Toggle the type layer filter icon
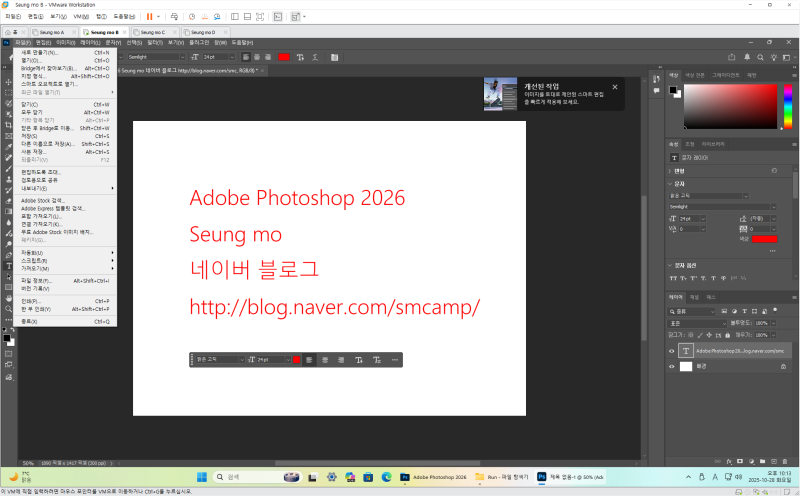 (x=744, y=311)
